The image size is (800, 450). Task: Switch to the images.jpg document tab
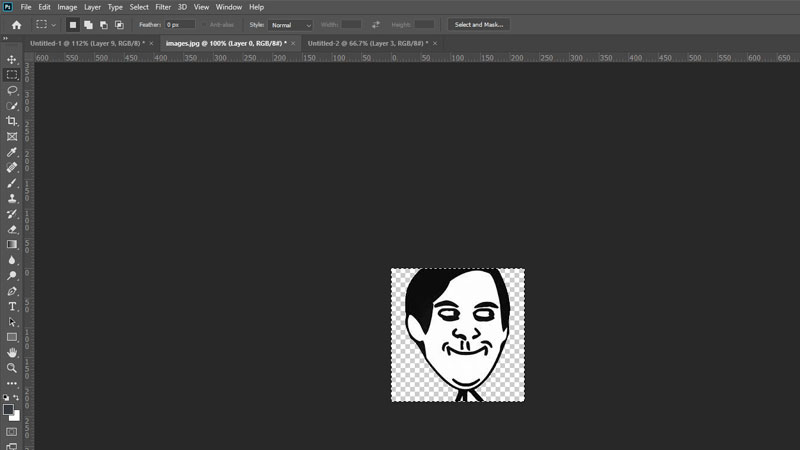(x=226, y=43)
